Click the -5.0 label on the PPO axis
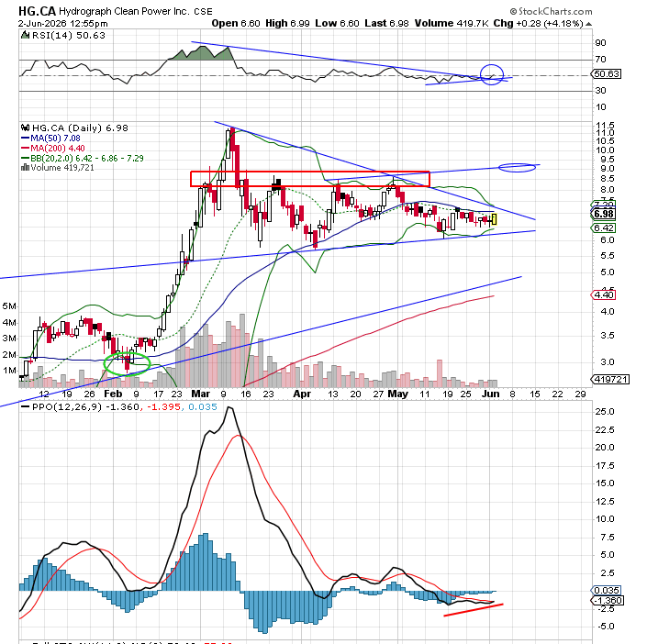The height and width of the screenshot is (644, 647). click(605, 627)
